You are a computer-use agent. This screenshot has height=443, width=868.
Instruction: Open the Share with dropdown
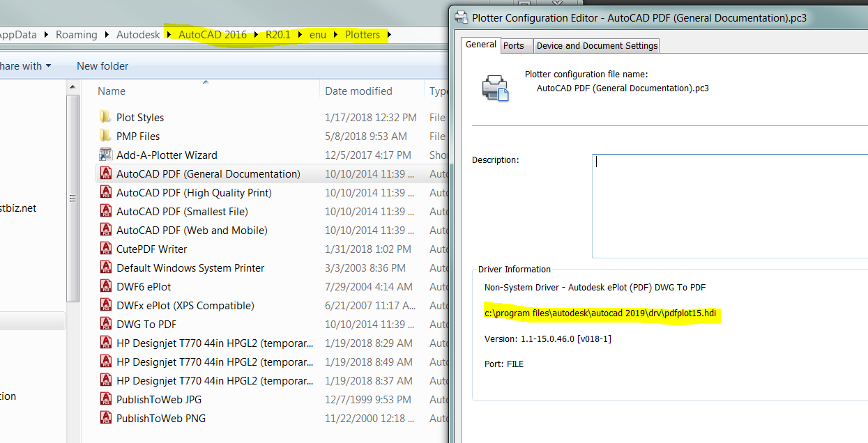[25, 65]
